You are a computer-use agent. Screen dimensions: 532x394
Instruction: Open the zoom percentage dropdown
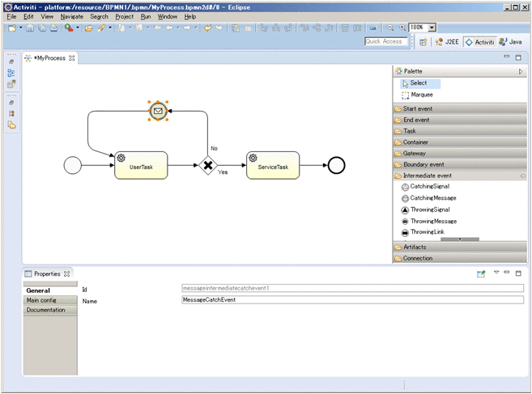tap(431, 28)
